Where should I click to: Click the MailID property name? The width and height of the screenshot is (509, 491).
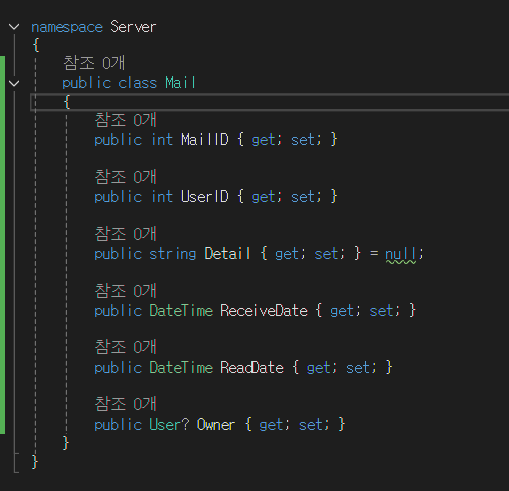point(205,140)
